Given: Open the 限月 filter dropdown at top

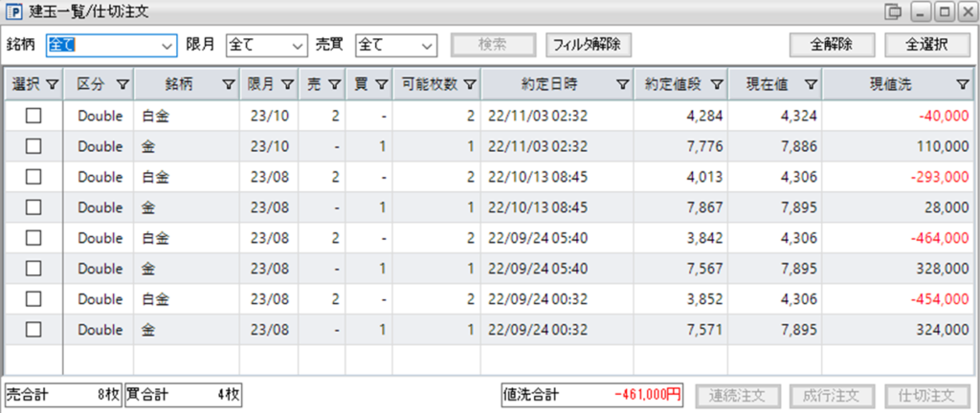Looking at the screenshot, I should [x=266, y=46].
